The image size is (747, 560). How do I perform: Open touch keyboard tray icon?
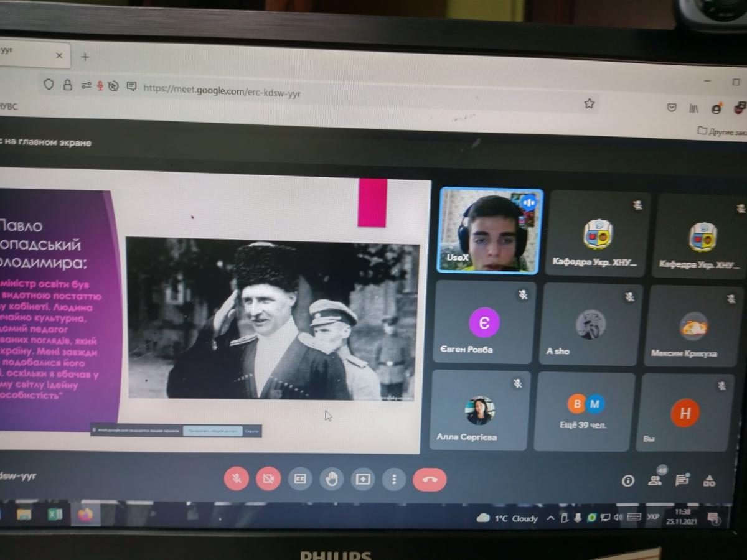634,517
